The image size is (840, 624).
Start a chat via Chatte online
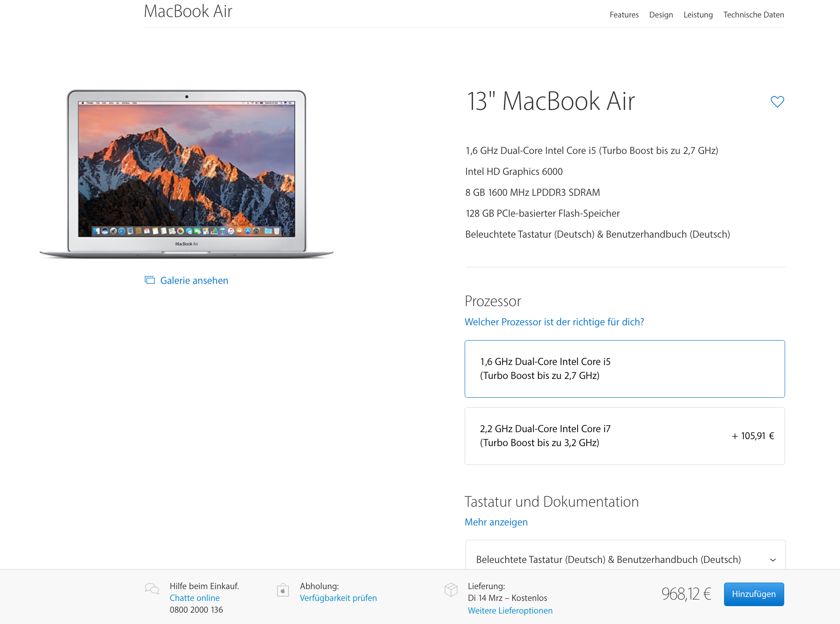pyautogui.click(x=194, y=598)
